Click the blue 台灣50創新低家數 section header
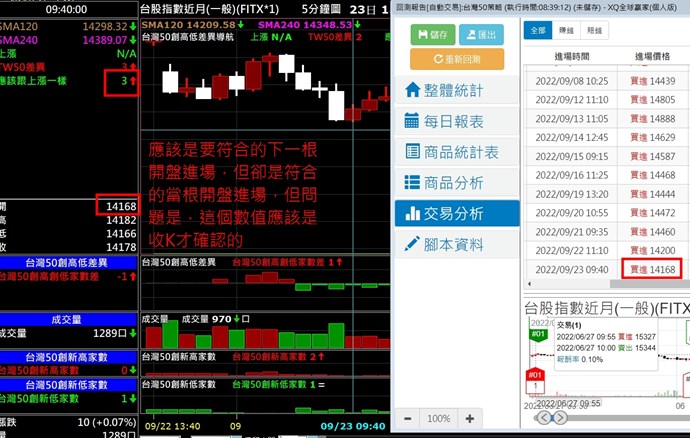This screenshot has height=438, width=690. click(x=67, y=385)
